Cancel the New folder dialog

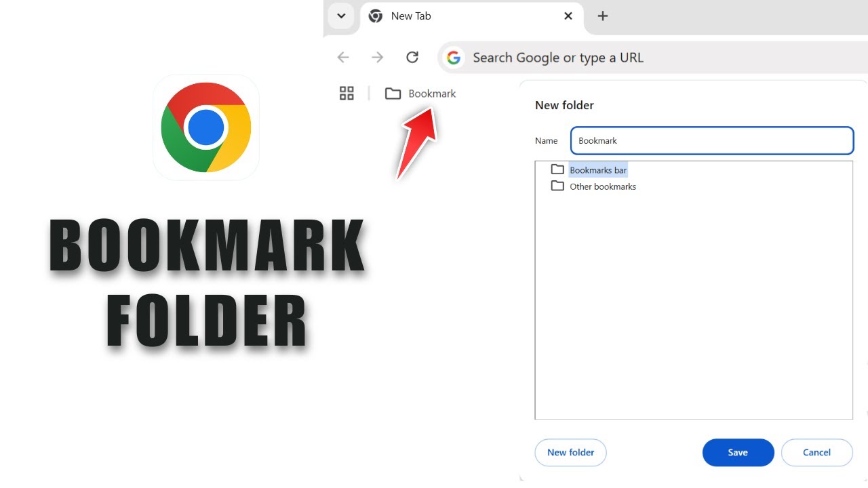(816, 453)
